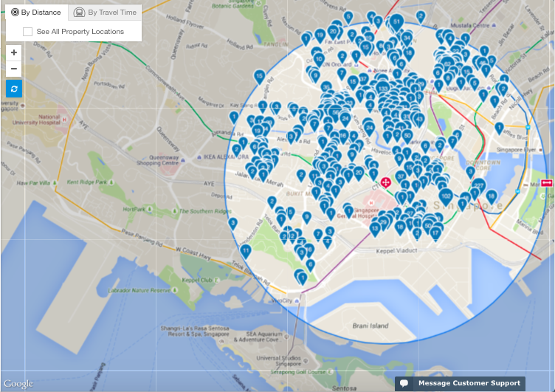The image size is (555, 392).
Task: Click the property marker numbered 43
Action: coord(419,120)
